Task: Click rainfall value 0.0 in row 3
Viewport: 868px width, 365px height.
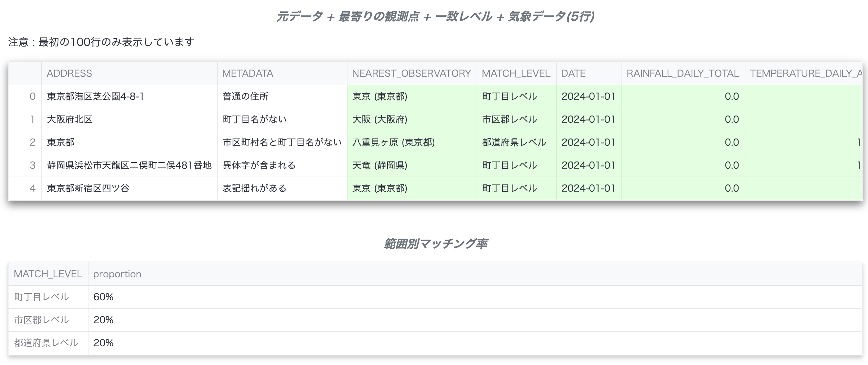Action: click(x=683, y=165)
